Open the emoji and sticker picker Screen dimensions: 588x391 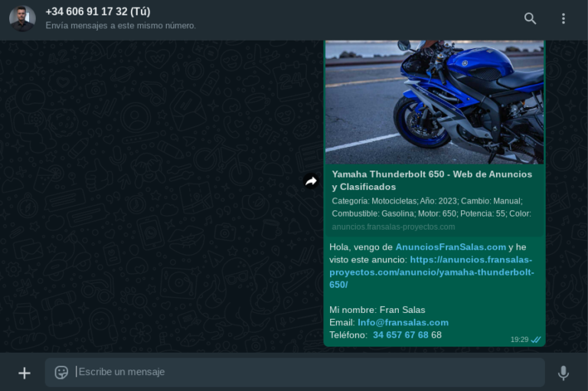[x=61, y=373]
